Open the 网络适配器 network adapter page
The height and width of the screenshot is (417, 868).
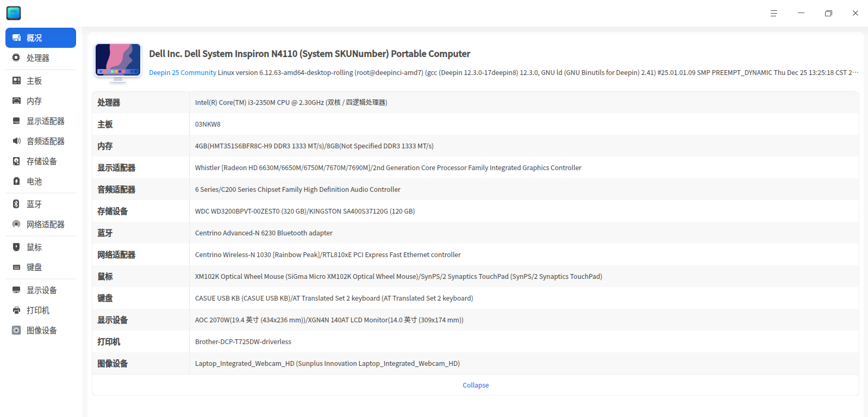[45, 224]
